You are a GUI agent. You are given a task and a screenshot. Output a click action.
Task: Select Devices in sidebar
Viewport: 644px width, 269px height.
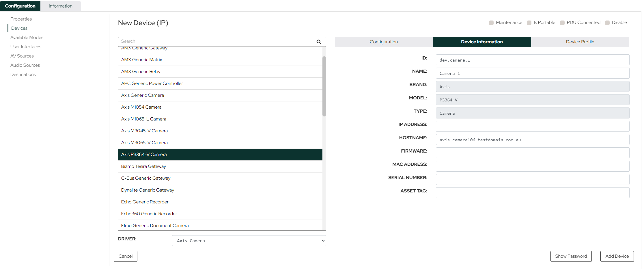(19, 28)
